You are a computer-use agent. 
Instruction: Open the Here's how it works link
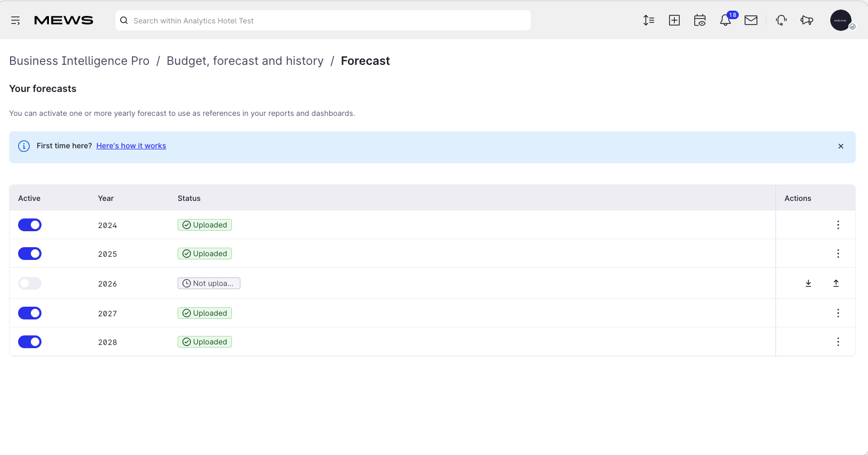[x=131, y=146]
